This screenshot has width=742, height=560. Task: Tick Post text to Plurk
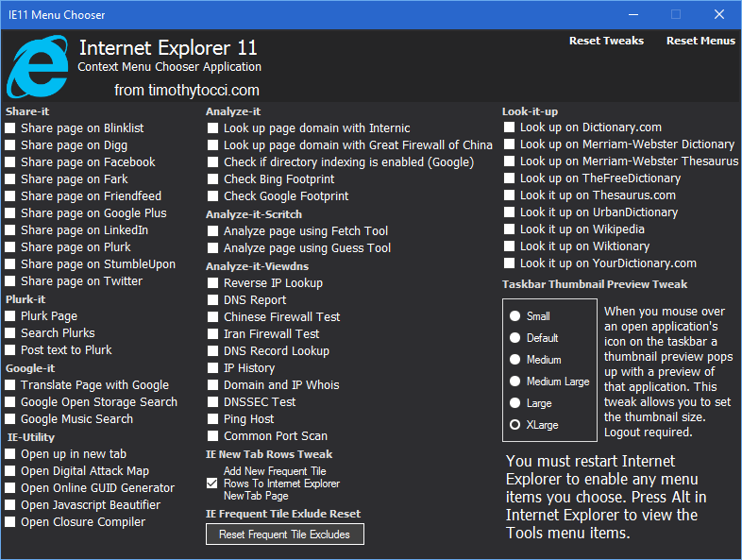[x=10, y=350]
